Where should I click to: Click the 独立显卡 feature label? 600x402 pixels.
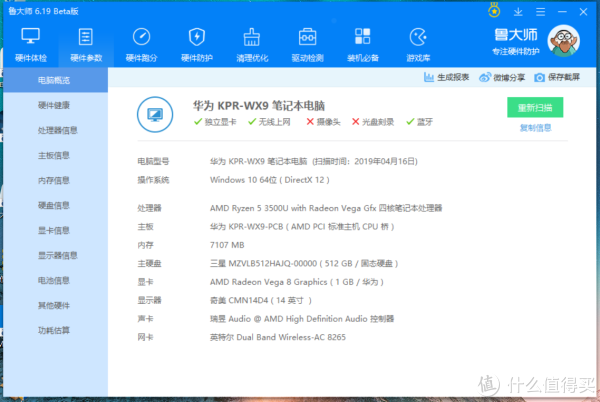(220, 122)
